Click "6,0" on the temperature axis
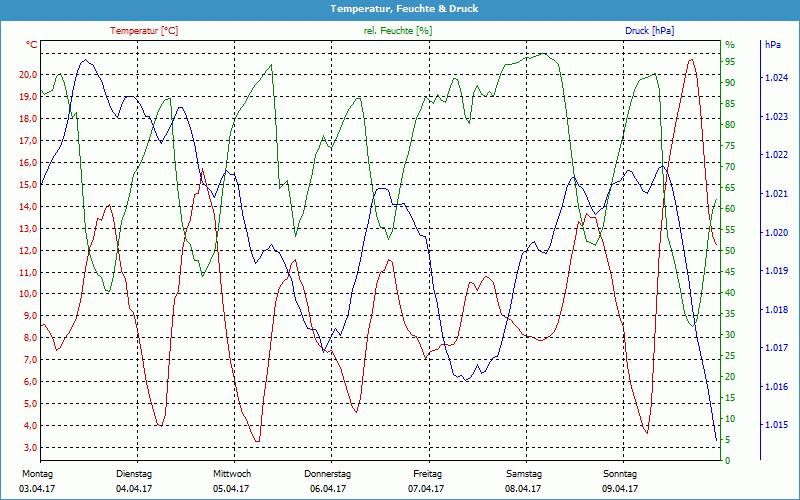The width and height of the screenshot is (800, 500). 30,381
